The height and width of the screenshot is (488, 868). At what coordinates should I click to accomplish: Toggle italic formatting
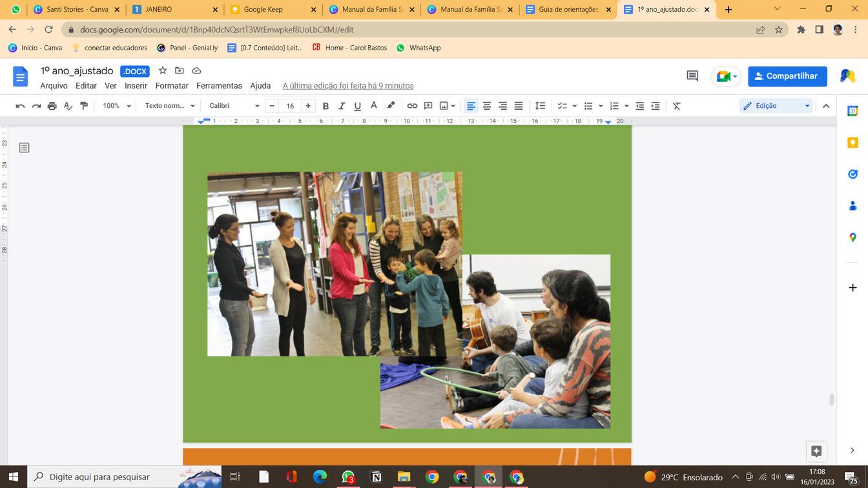click(x=342, y=106)
